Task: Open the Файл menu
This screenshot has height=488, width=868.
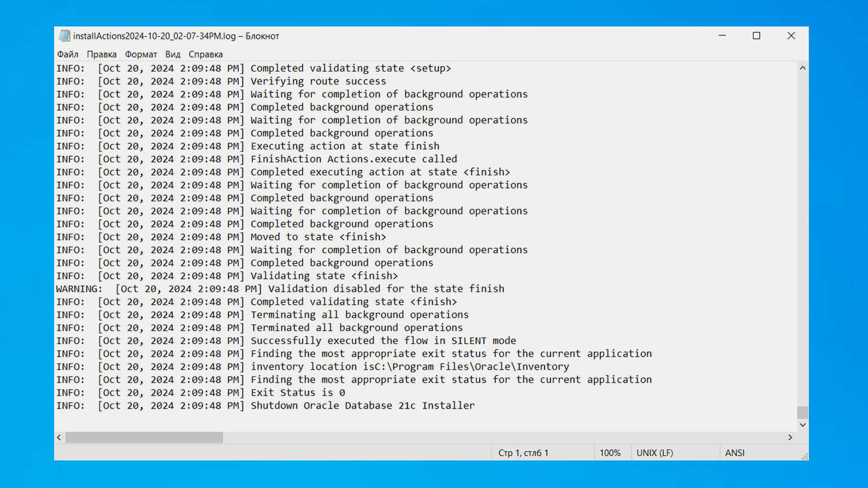Action: pos(68,54)
